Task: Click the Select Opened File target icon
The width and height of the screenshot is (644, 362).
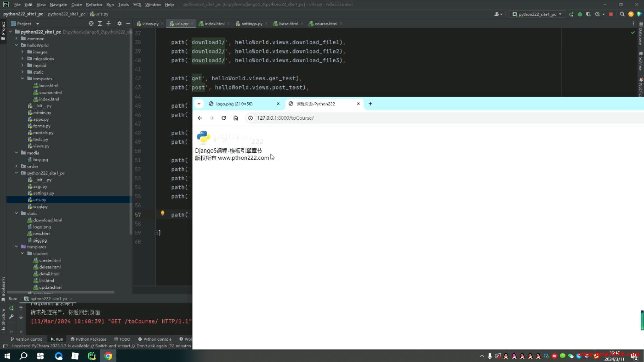Action: [91, 24]
